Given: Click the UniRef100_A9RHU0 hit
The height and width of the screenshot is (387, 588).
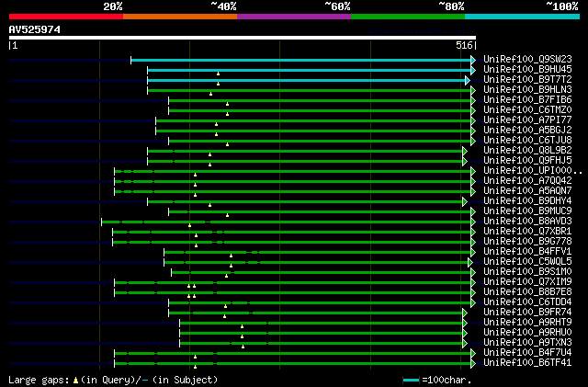Looking at the screenshot, I should coord(527,333).
